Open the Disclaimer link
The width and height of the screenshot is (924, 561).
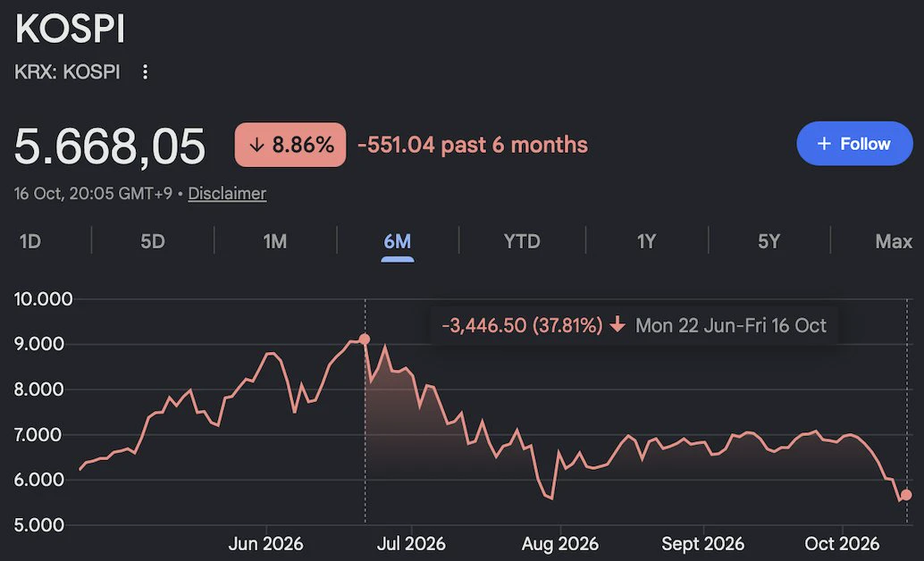227,193
